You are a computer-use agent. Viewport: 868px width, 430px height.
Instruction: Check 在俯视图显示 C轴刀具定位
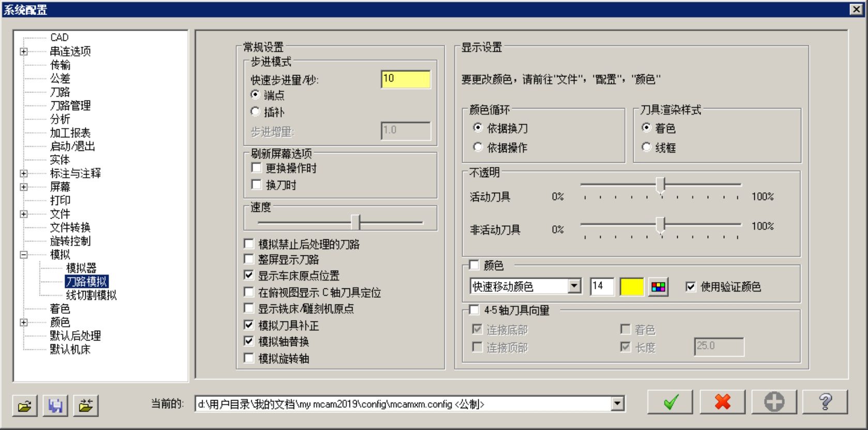(249, 292)
